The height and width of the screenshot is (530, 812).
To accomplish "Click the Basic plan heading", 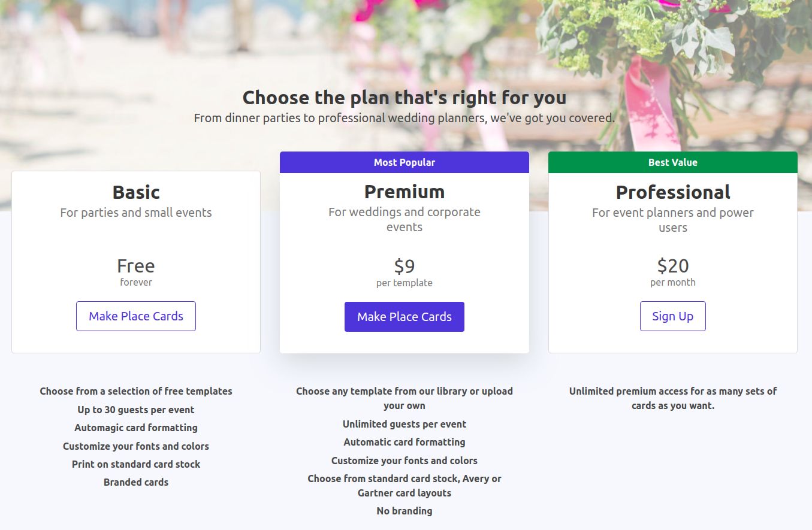I will coord(135,192).
